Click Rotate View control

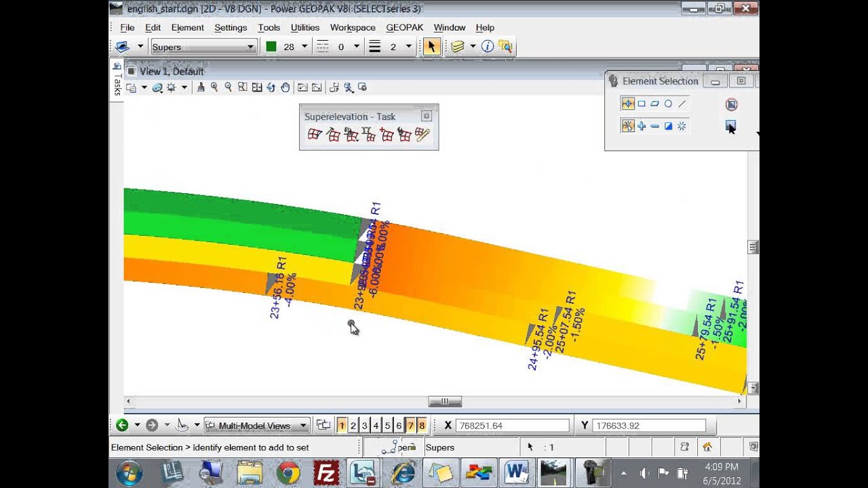point(271,87)
